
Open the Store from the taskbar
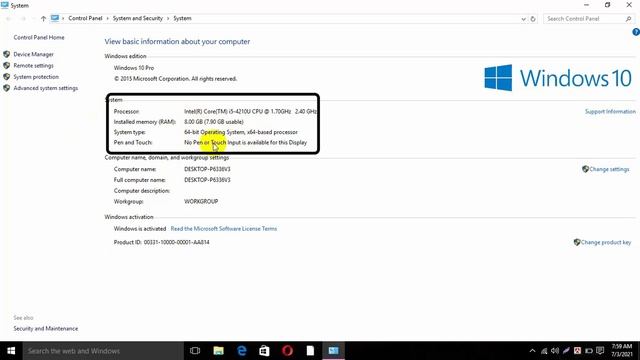pyautogui.click(x=264, y=351)
